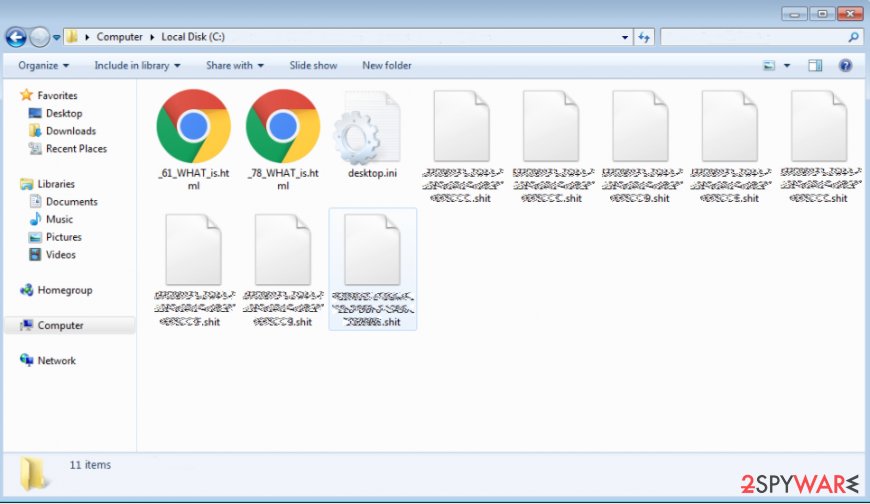Open Include in library menu

(137, 65)
